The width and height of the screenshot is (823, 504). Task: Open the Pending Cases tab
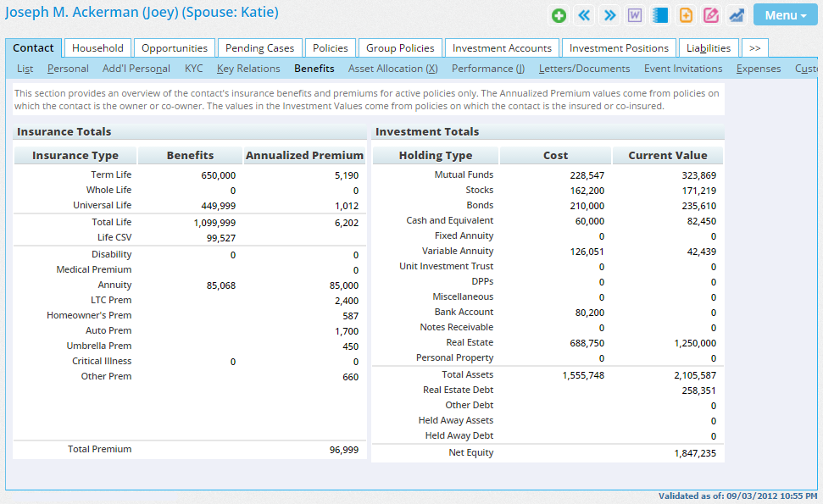[x=259, y=48]
